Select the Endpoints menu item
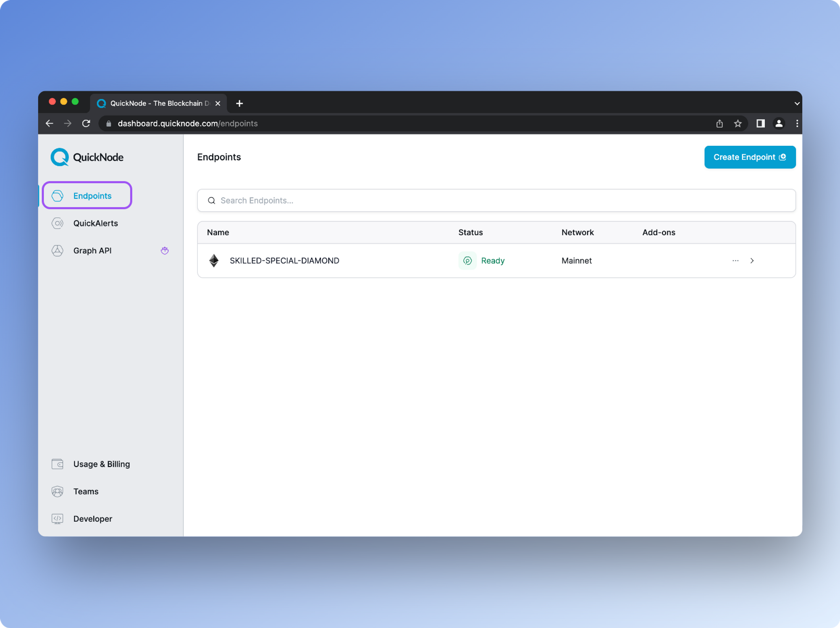This screenshot has height=628, width=840. (92, 195)
